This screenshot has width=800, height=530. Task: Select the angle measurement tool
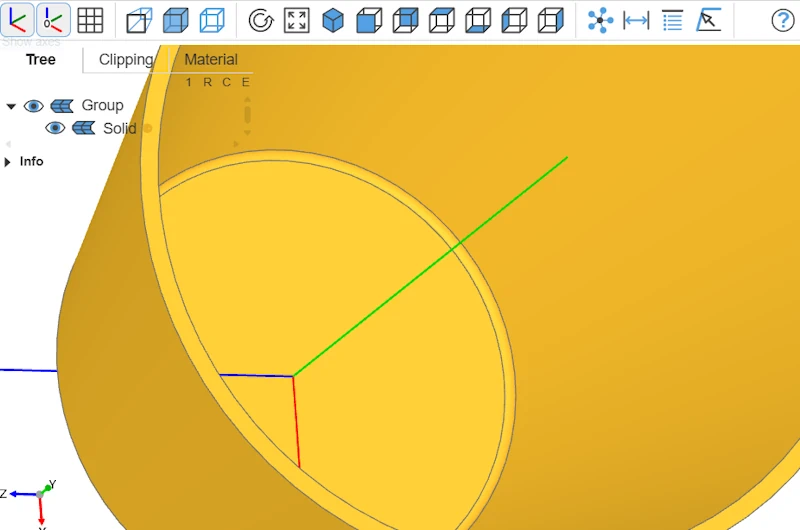coord(708,20)
